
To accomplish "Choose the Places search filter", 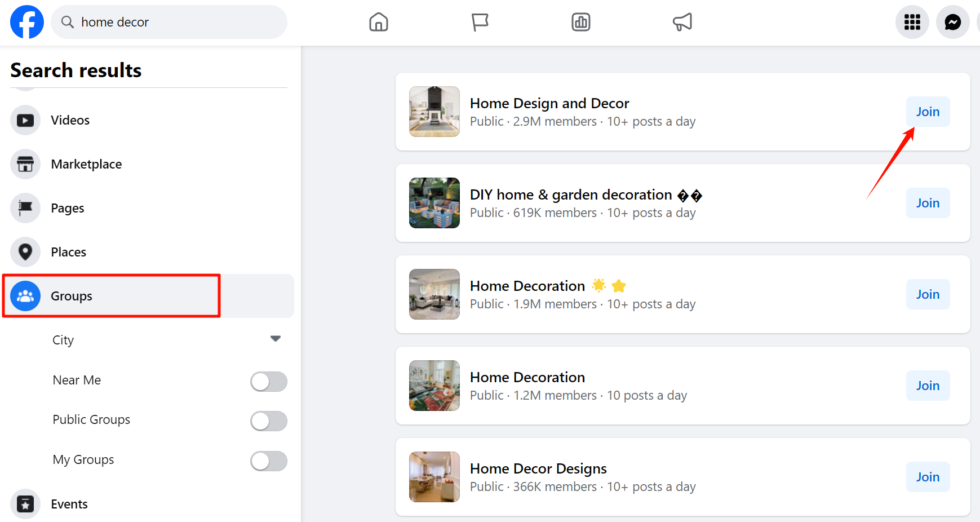I will point(68,252).
